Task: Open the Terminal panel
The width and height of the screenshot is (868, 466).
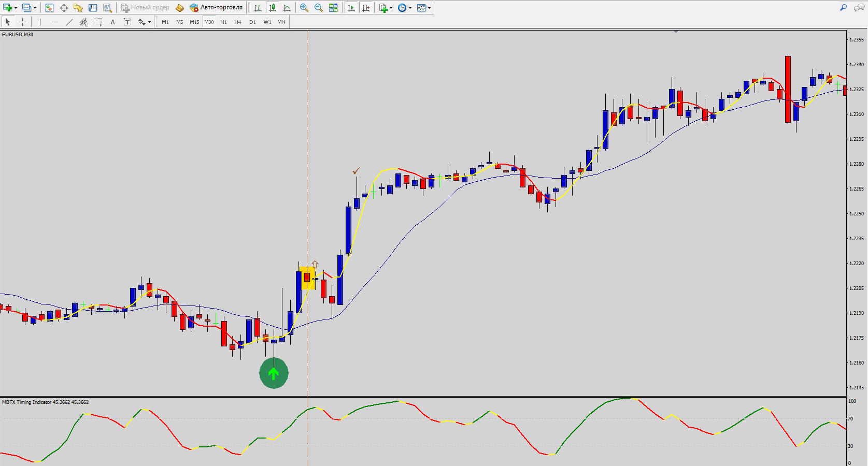Action: pos(93,8)
